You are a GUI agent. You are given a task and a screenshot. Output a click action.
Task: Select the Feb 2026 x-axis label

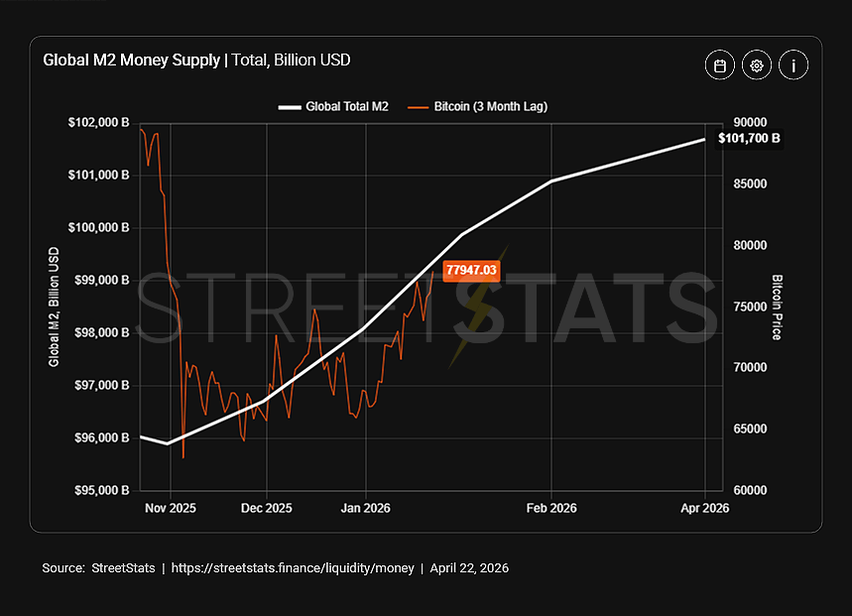[x=551, y=508]
